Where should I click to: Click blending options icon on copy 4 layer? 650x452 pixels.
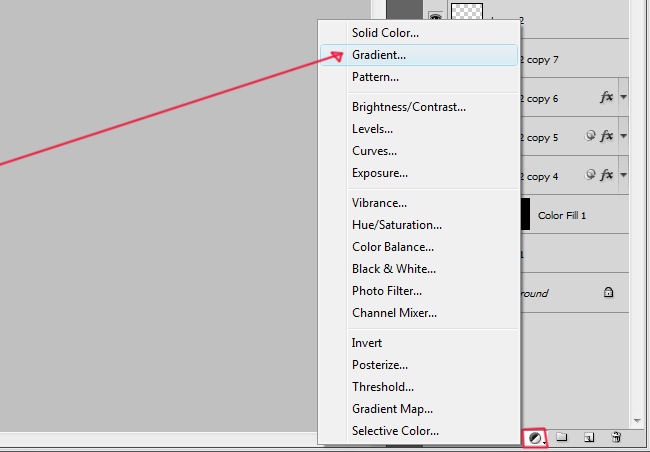pos(590,175)
